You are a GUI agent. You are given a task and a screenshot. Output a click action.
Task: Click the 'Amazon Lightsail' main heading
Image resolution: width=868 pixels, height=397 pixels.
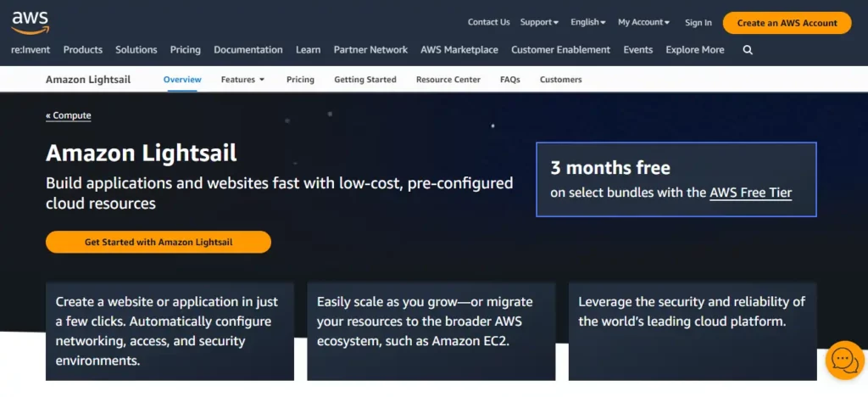point(142,153)
